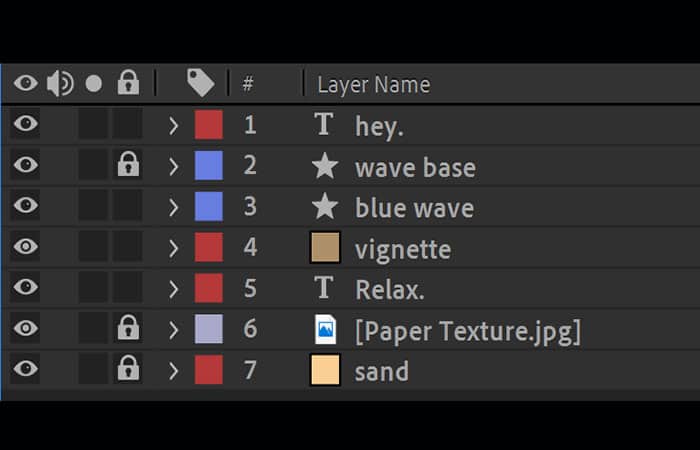Click layer number 4

pyautogui.click(x=250, y=247)
